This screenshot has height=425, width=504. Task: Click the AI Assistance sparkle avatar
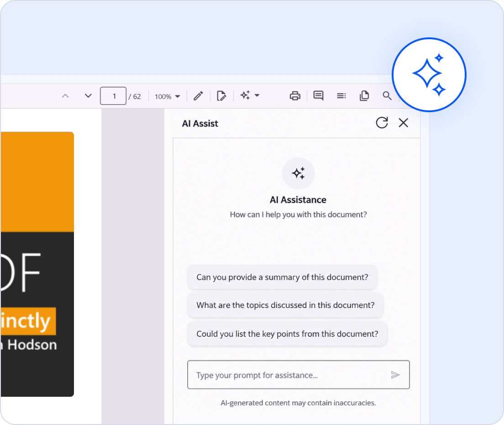point(298,173)
